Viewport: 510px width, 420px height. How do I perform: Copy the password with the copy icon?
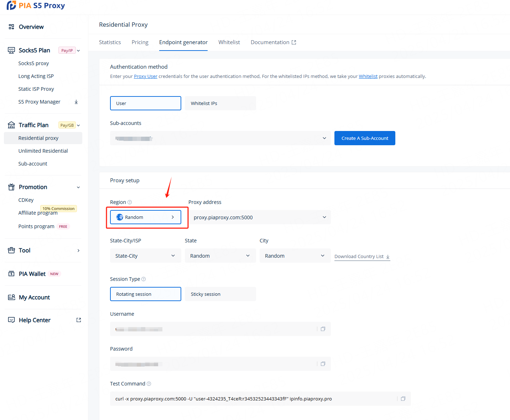tap(323, 364)
